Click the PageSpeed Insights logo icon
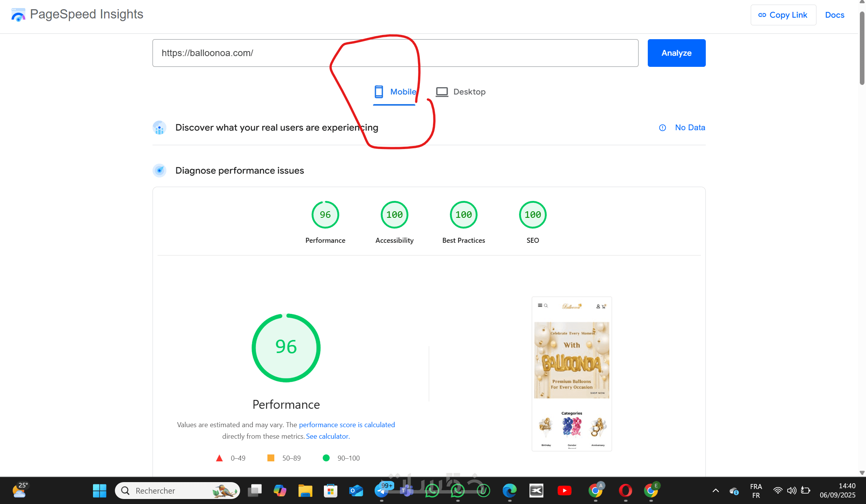The height and width of the screenshot is (504, 866). tap(18, 15)
